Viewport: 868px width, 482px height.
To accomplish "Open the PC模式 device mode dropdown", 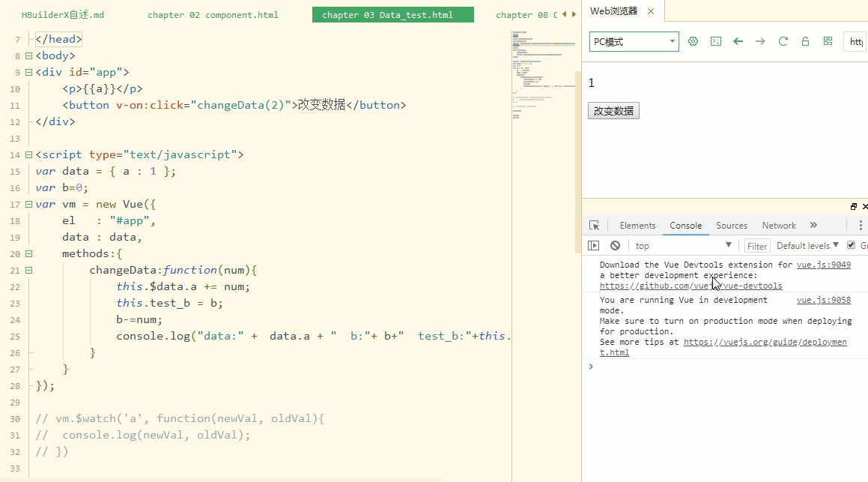I will point(634,41).
